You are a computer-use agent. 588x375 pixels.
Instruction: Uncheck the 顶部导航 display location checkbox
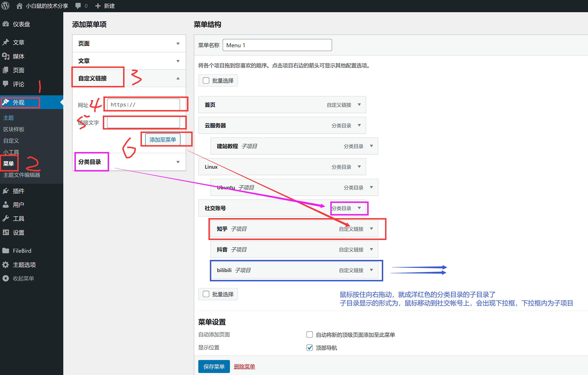309,347
